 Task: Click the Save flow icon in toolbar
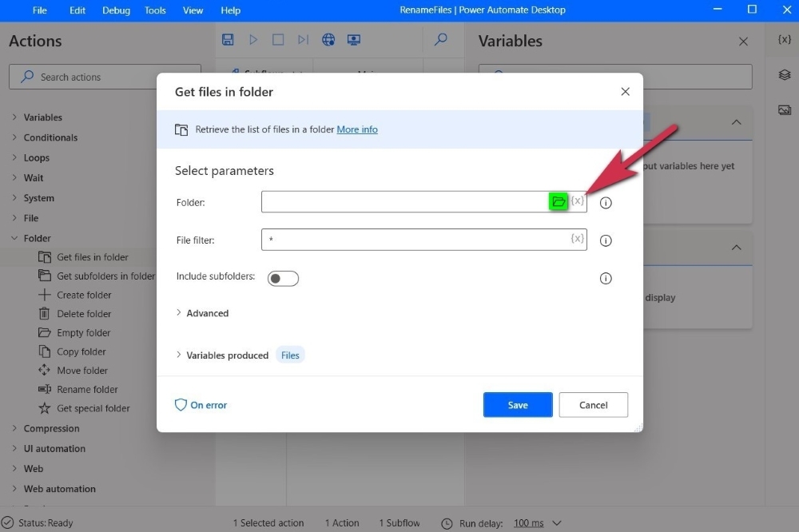pyautogui.click(x=228, y=40)
